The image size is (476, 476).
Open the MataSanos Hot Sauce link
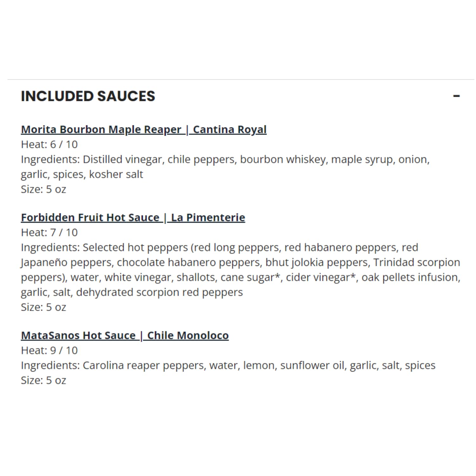(x=78, y=335)
